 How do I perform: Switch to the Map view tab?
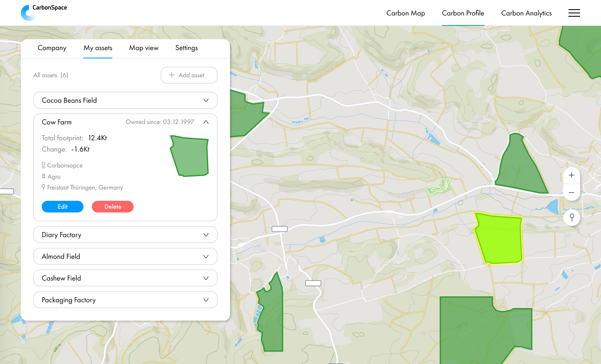click(x=144, y=48)
